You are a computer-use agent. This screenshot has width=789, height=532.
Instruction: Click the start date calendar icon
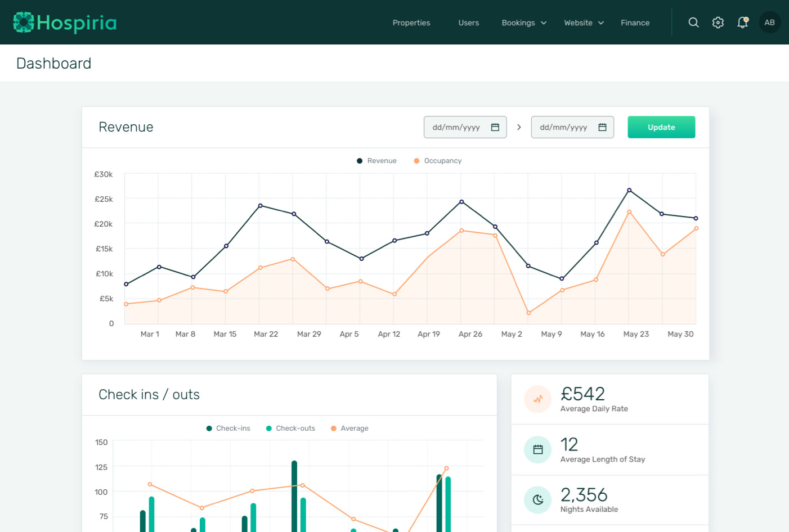tap(495, 127)
